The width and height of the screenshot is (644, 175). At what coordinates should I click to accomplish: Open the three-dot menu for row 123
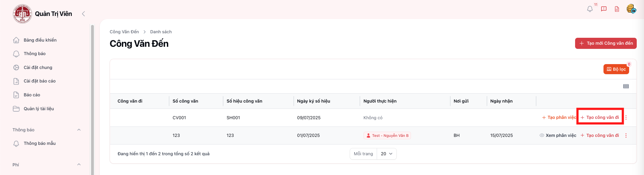pyautogui.click(x=626, y=135)
